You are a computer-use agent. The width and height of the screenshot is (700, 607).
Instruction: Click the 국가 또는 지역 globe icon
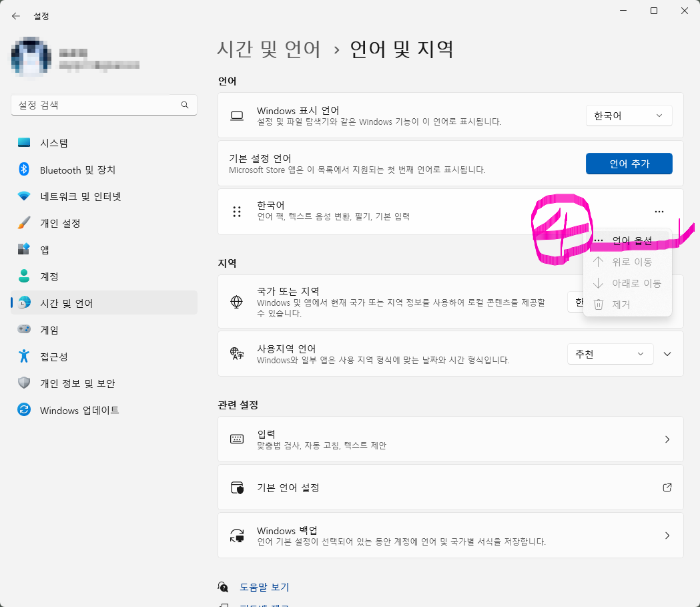[x=237, y=302]
